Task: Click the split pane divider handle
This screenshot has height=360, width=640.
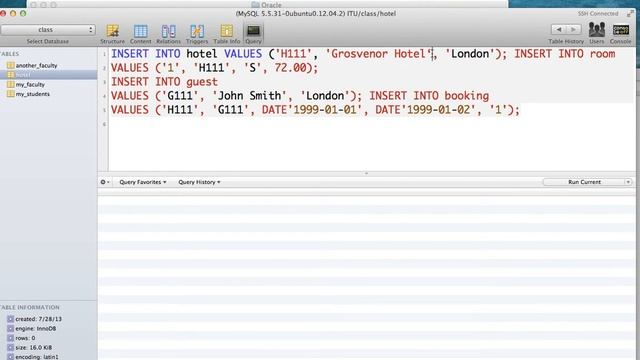Action: point(366,173)
